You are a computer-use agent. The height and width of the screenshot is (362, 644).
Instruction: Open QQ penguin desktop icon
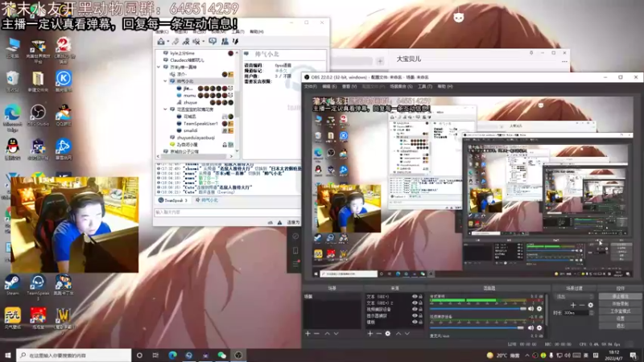tap(12, 149)
